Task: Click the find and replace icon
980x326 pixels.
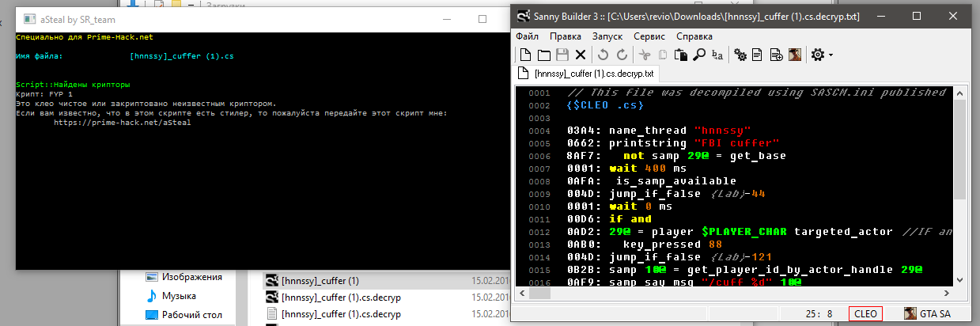Action: tap(717, 55)
